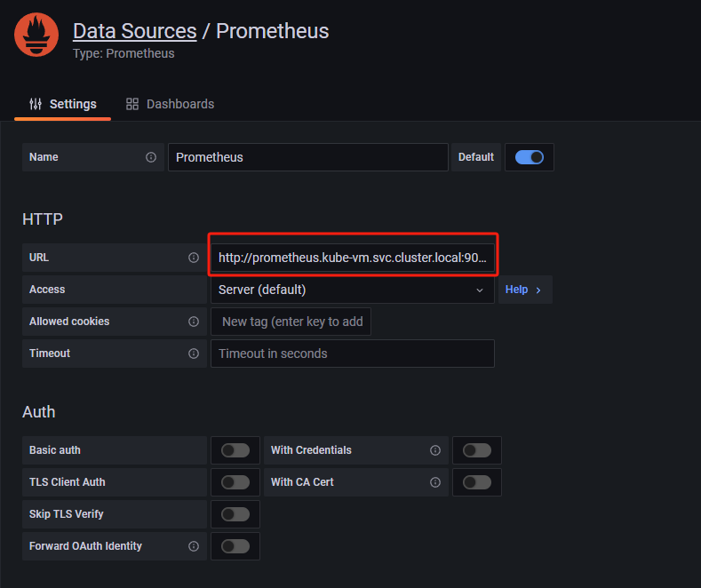Click the info icon for With Credentials
Viewport: 701px width, 588px height.
pos(435,450)
